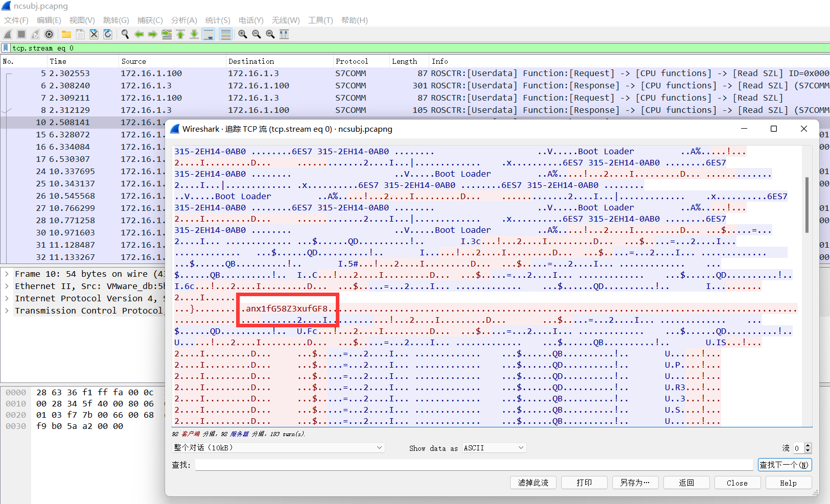
Task: Go back to previous packet arrow
Action: (x=139, y=34)
